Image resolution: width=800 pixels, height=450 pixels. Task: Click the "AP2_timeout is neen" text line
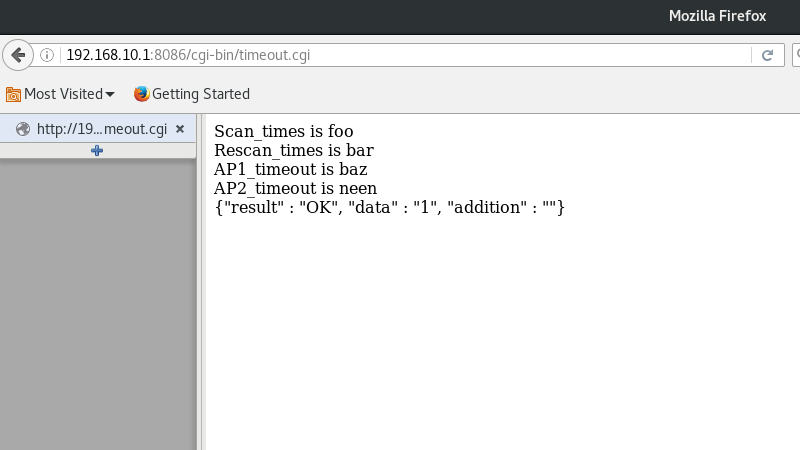295,188
